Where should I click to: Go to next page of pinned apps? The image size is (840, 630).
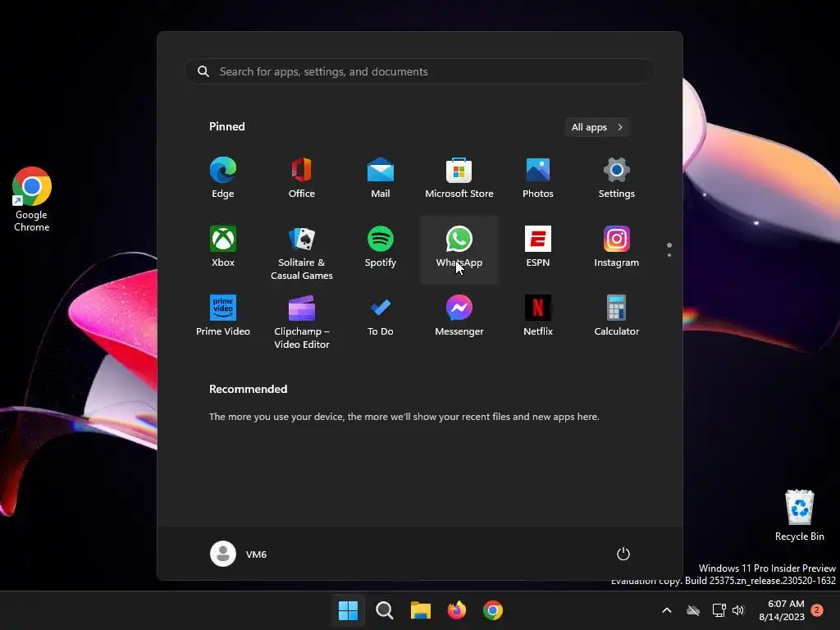669,255
